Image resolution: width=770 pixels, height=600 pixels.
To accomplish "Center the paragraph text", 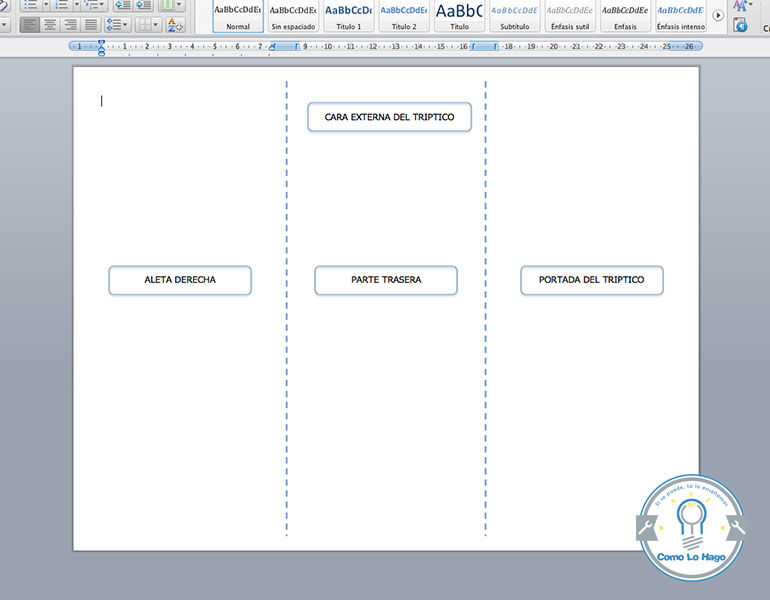I will tap(50, 24).
